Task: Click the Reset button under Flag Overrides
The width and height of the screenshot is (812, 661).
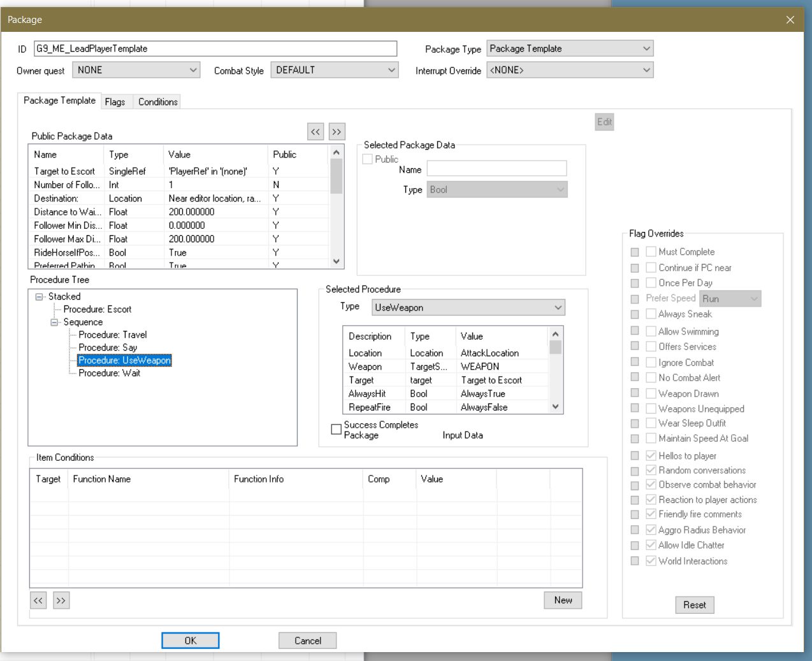Action: tap(694, 605)
